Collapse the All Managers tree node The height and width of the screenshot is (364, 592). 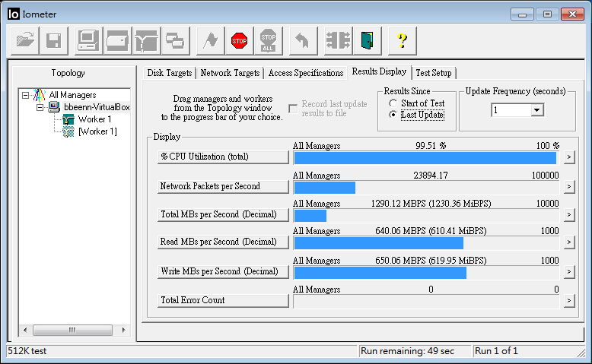pyautogui.click(x=25, y=95)
